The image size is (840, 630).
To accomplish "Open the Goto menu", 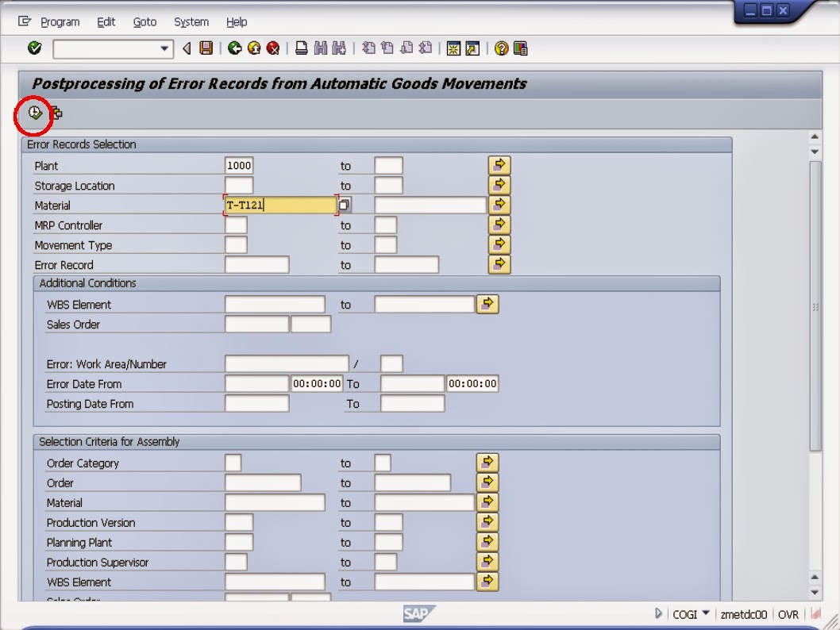I will tap(144, 21).
